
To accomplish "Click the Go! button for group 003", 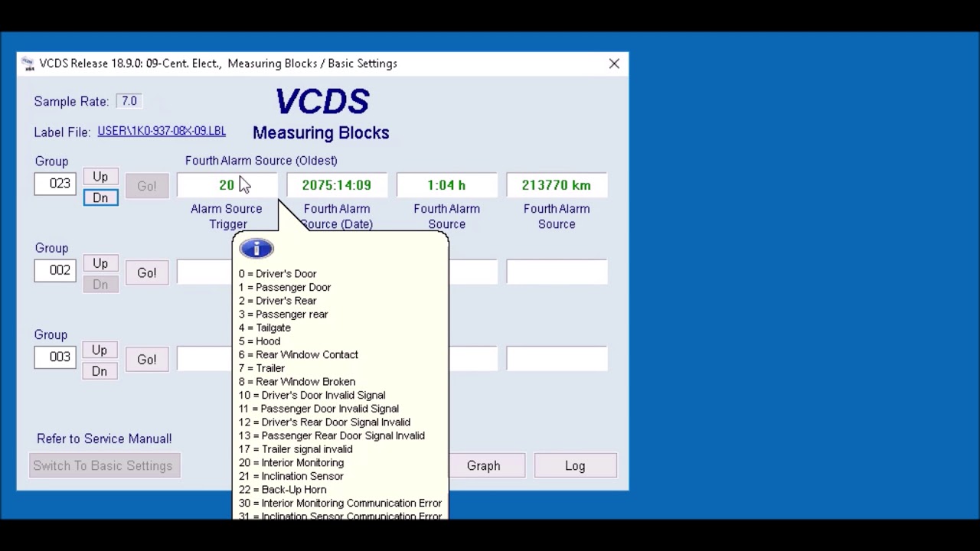I will tap(147, 359).
